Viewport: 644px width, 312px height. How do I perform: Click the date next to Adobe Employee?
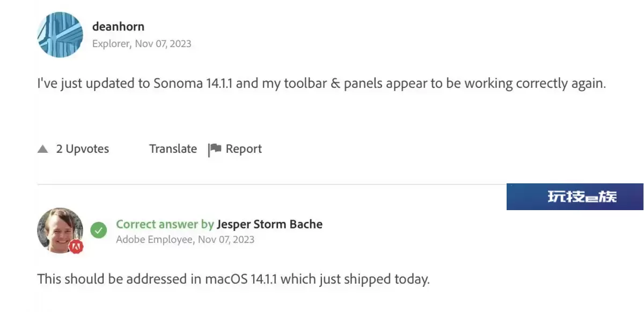[x=226, y=239]
